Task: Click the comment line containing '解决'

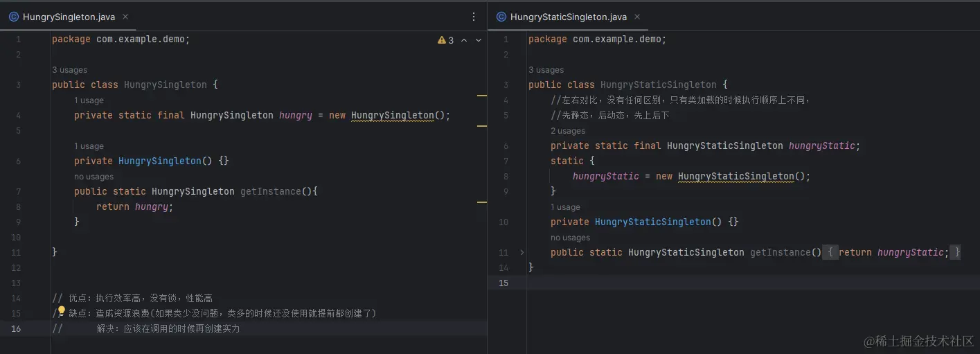Action: (145, 328)
